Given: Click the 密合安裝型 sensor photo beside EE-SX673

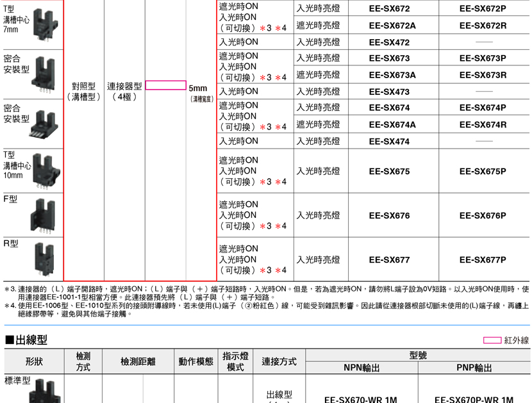Looking at the screenshot, I should coord(43,74).
